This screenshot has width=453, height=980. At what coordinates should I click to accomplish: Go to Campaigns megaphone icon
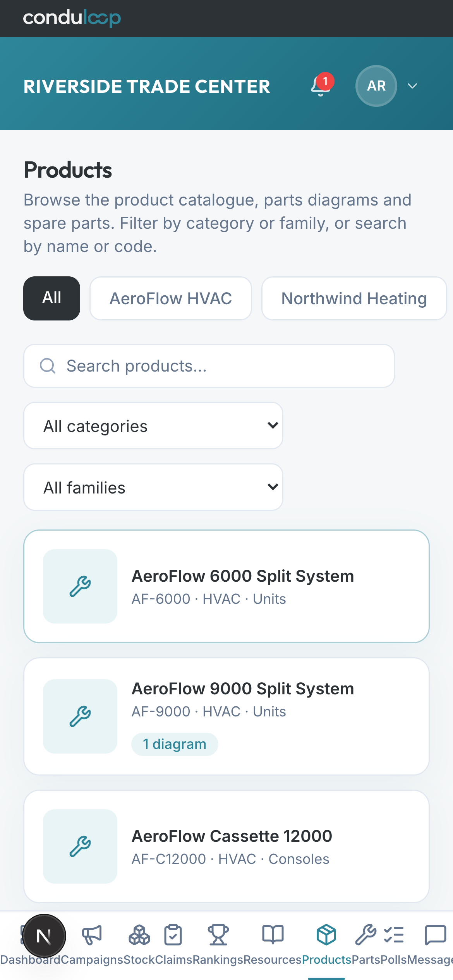(x=92, y=935)
